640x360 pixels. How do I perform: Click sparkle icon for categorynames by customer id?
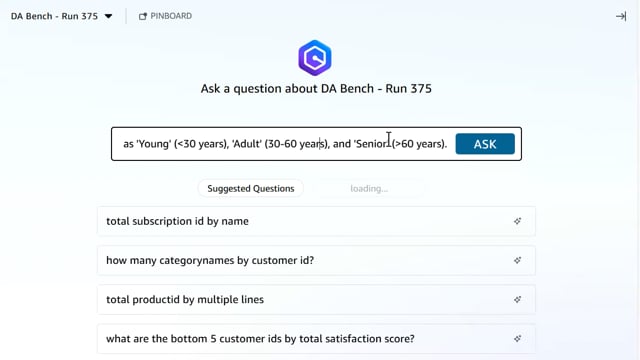point(518,260)
